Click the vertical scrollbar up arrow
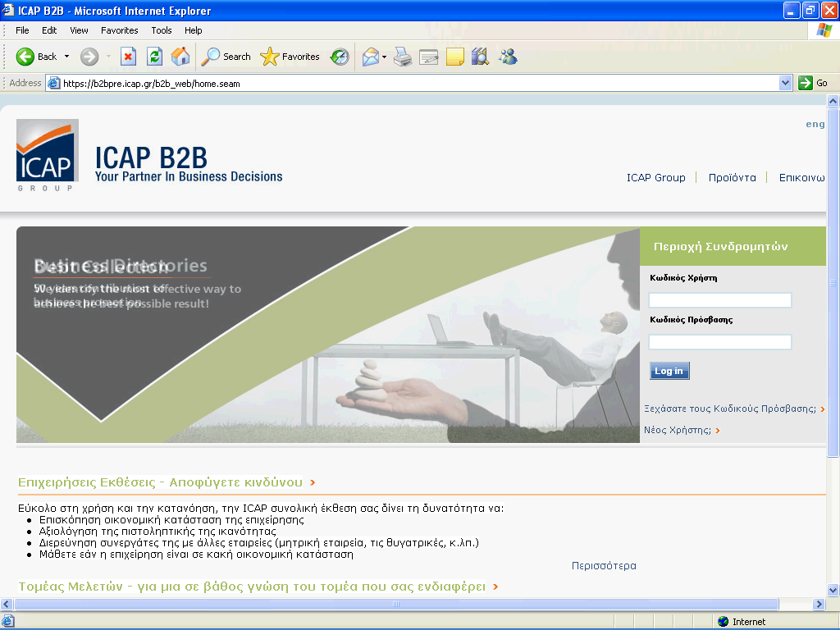840x630 pixels. click(833, 101)
